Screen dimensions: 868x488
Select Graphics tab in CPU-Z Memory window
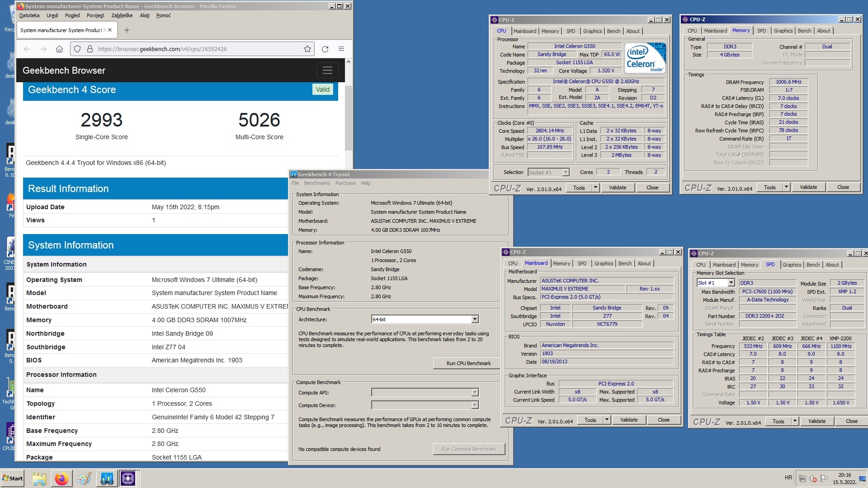(783, 31)
